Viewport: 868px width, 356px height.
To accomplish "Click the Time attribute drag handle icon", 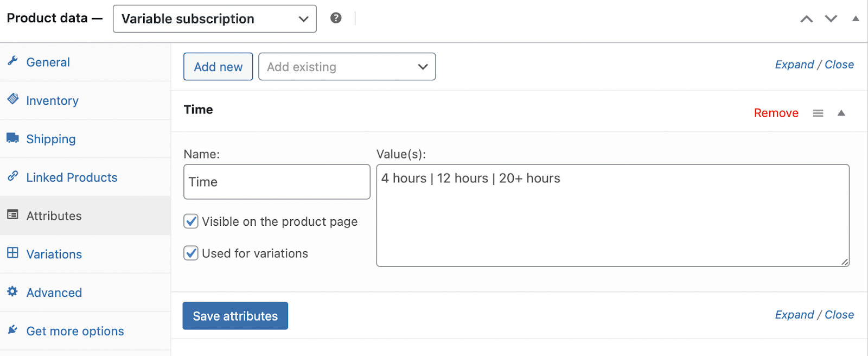I will [x=818, y=113].
